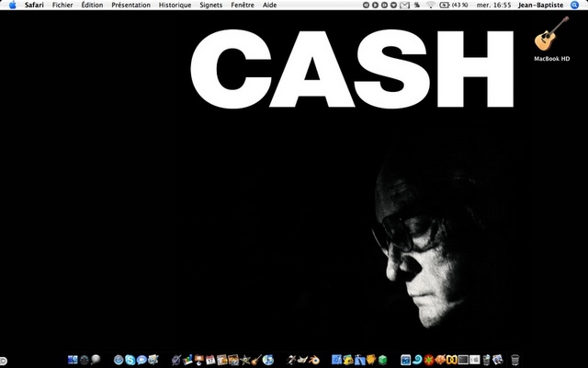Image resolution: width=588 pixels, height=368 pixels.
Task: Open the Présentation menu
Action: tap(130, 5)
